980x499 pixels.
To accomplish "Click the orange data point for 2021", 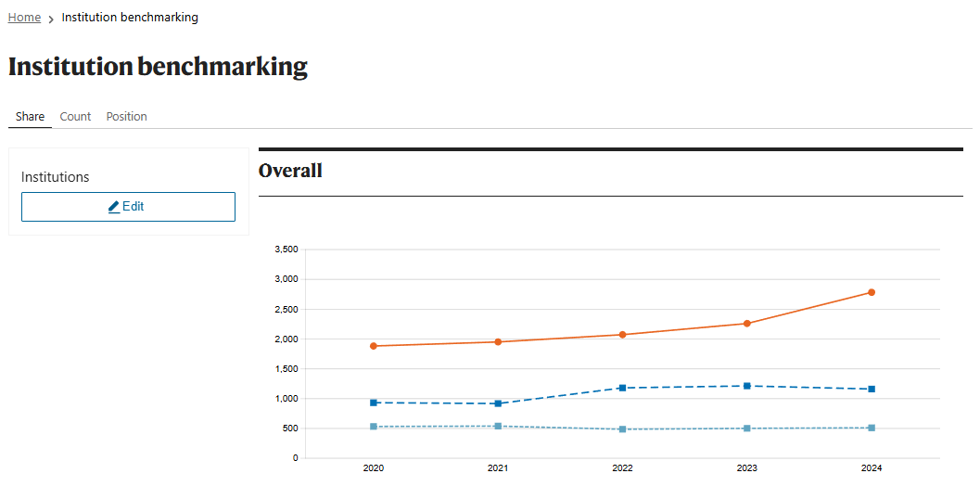I will tap(498, 342).
